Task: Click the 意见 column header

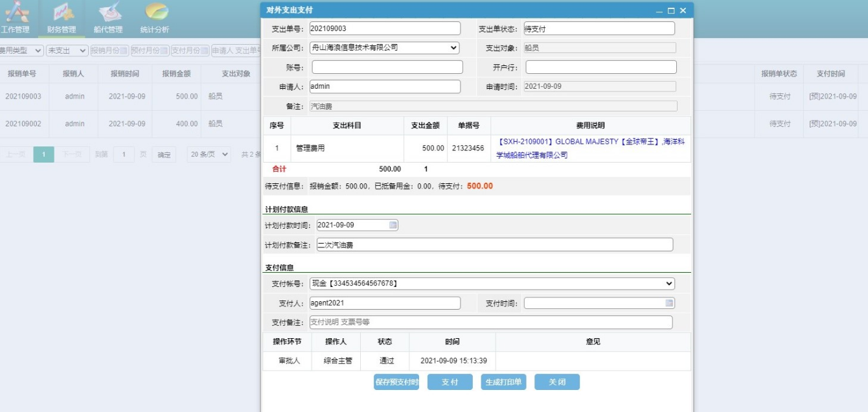Action: point(593,341)
